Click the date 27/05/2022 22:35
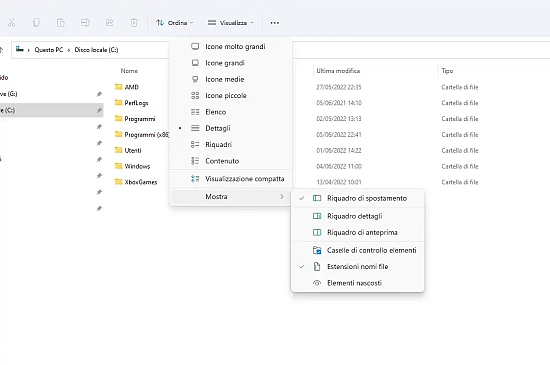 coord(339,87)
